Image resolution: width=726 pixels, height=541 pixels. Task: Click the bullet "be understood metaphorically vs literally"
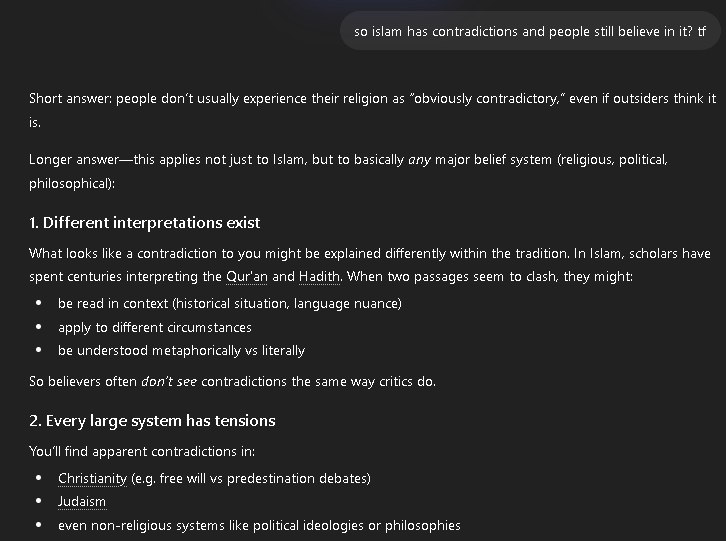(x=181, y=350)
